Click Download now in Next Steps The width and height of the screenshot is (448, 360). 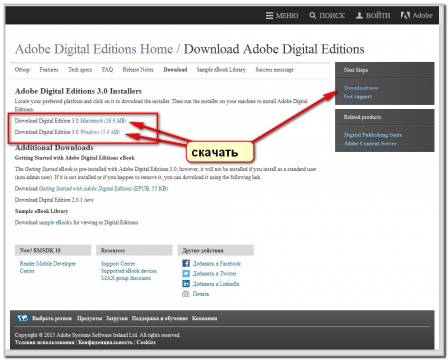pos(361,88)
